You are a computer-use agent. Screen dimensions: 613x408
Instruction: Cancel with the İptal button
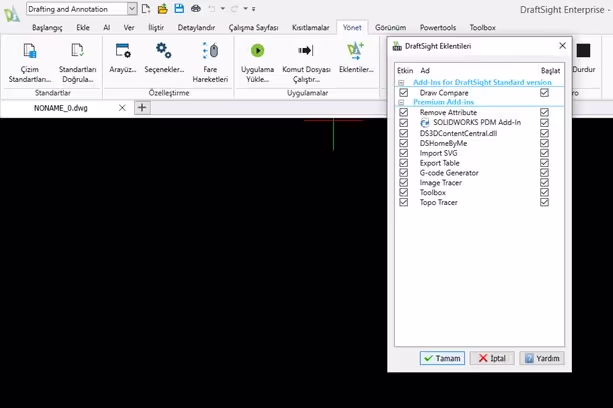point(492,358)
